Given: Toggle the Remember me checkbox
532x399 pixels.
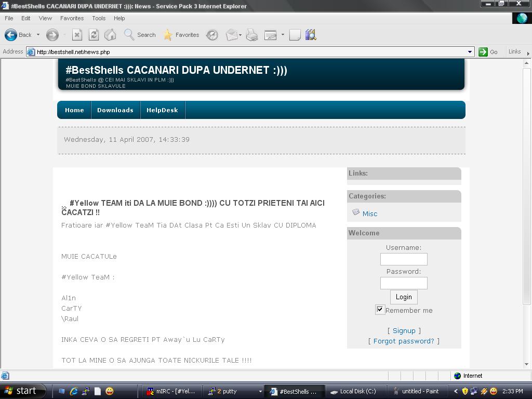Looking at the screenshot, I should coord(380,310).
